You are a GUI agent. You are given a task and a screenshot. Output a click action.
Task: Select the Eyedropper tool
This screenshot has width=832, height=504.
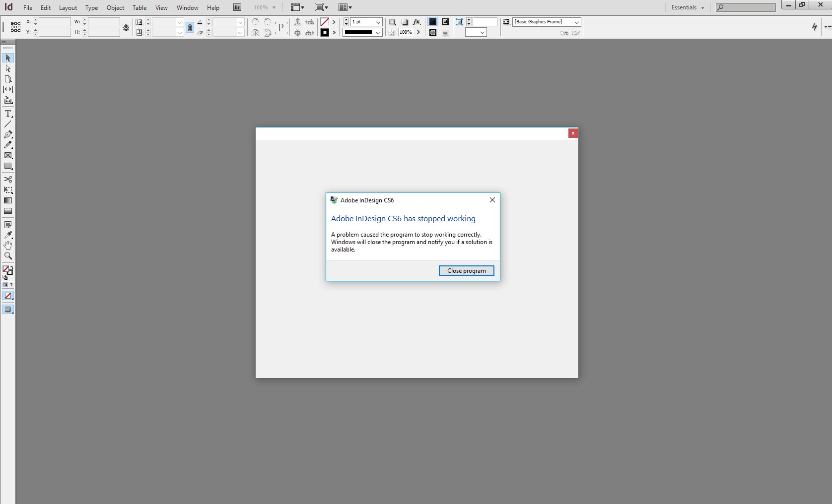[x=8, y=235]
